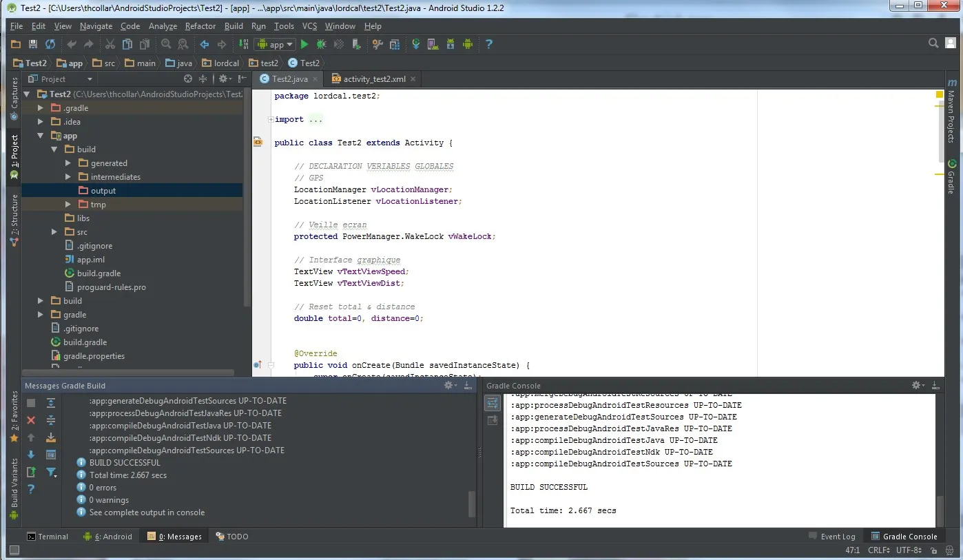The height and width of the screenshot is (560, 963).
Task: Click the Filter funnel icon in Messages panel
Action: pyautogui.click(x=51, y=473)
